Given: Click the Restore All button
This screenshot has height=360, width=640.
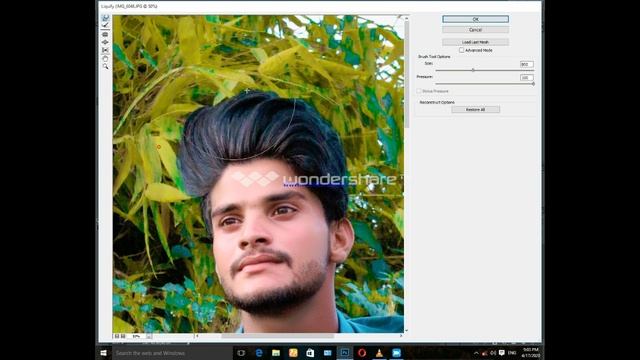Looking at the screenshot, I should click(476, 109).
